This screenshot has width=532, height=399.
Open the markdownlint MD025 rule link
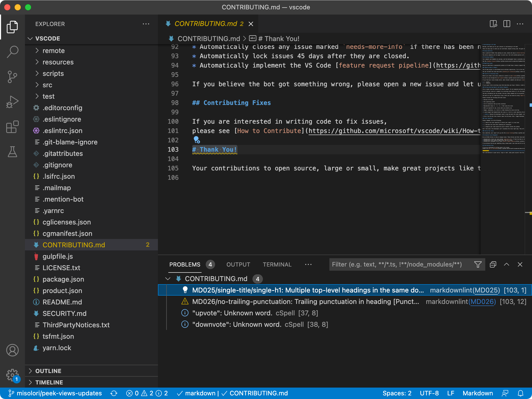(x=487, y=290)
